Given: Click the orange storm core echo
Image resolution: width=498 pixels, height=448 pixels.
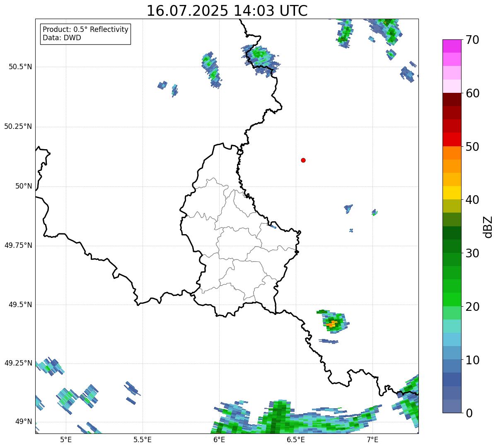Looking at the screenshot, I should [x=332, y=324].
